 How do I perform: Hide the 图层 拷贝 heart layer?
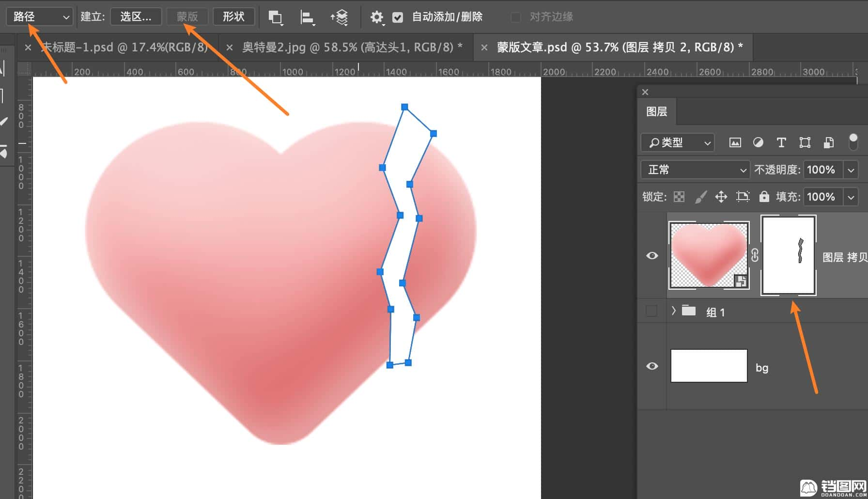click(x=652, y=255)
